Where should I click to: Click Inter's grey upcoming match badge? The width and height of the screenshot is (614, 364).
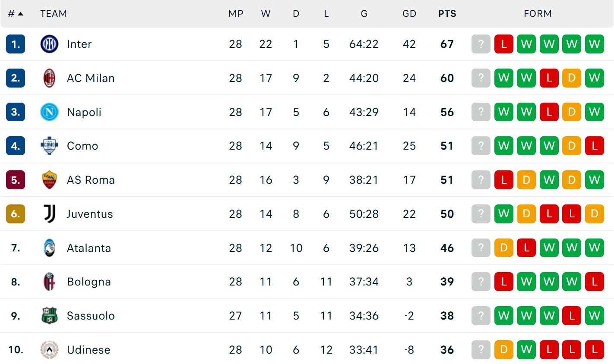coord(481,44)
